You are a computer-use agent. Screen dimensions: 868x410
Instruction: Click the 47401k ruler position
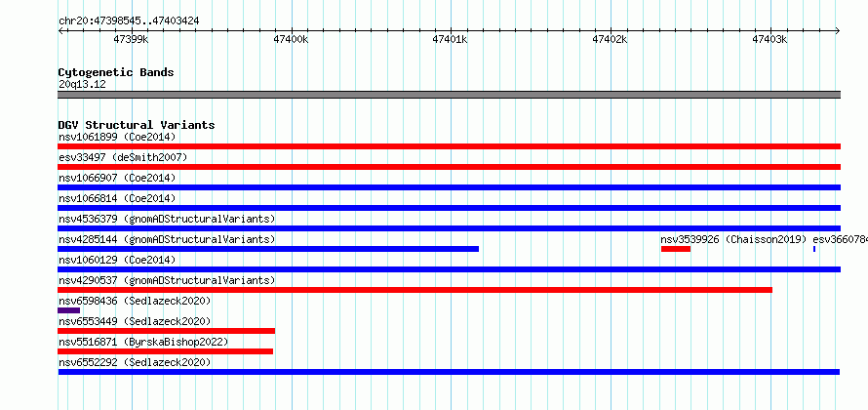[x=451, y=39]
